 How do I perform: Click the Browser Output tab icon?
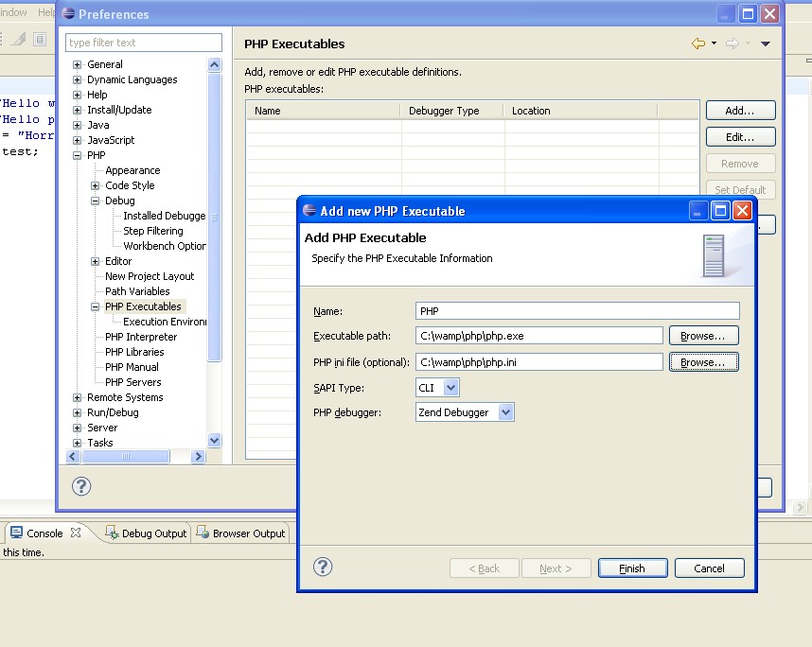point(203,533)
